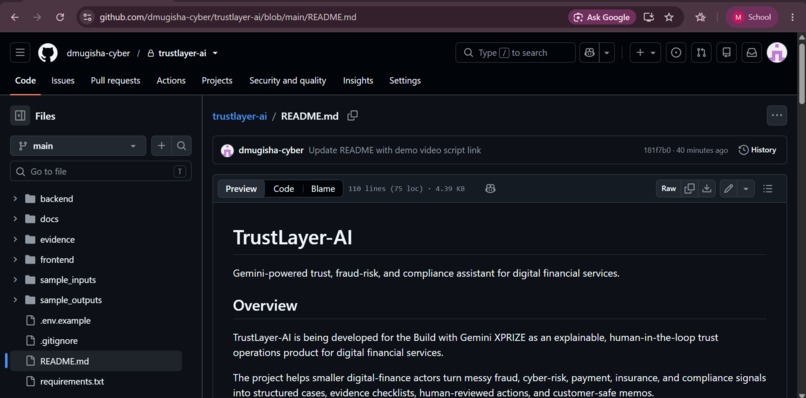Image resolution: width=806 pixels, height=398 pixels.
Task: Expand the sample_outputs folder
Action: pos(15,300)
